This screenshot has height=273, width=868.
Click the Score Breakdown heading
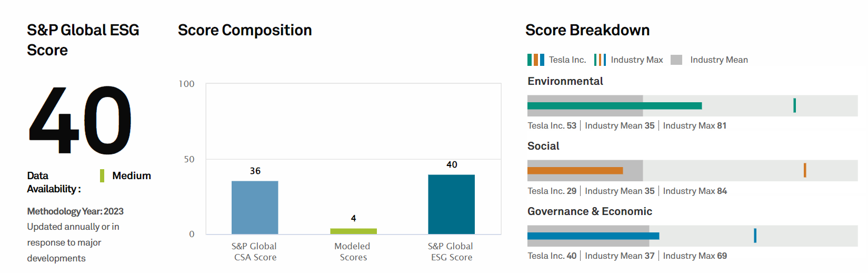[x=587, y=30]
